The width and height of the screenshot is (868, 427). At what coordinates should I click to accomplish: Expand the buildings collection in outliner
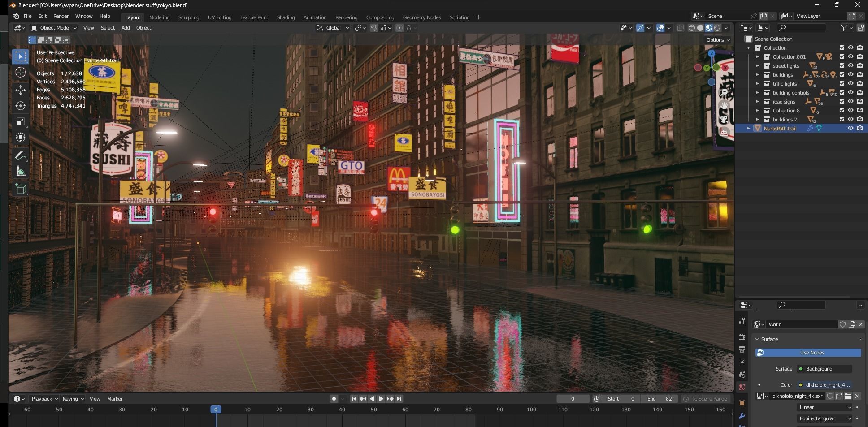(758, 74)
